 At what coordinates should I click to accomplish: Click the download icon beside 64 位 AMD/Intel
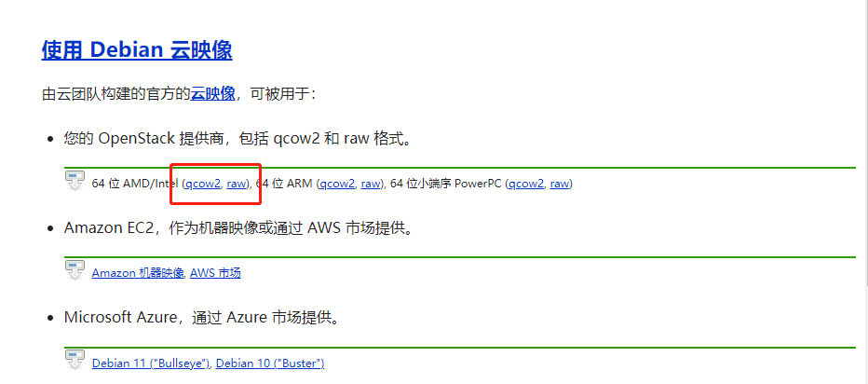point(75,181)
